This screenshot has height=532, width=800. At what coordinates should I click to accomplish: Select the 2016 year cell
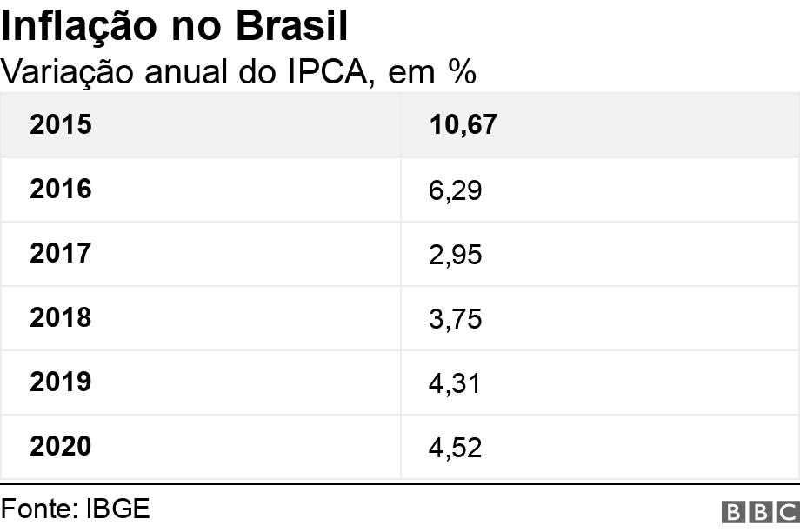[x=60, y=190]
